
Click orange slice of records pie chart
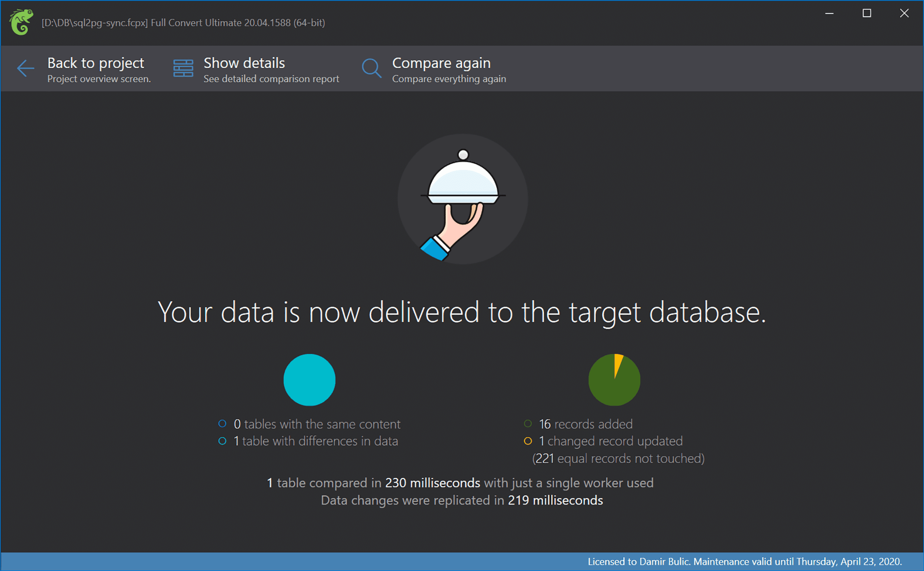point(618,362)
